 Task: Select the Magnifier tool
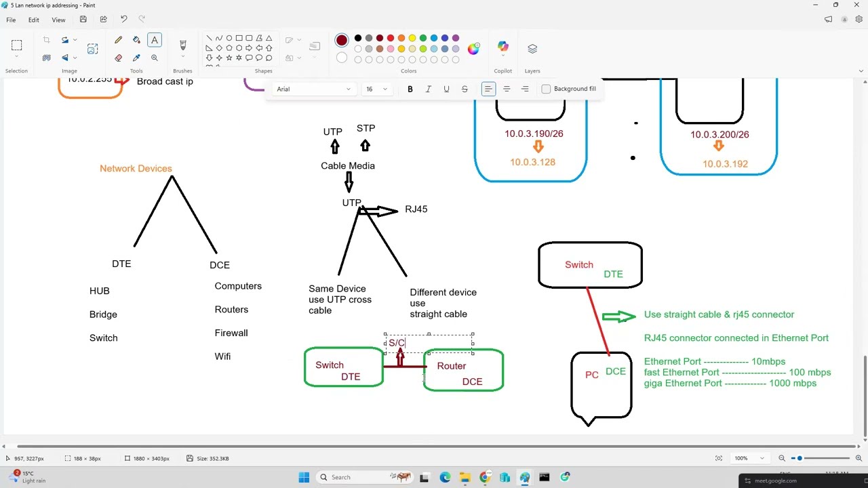coord(155,58)
